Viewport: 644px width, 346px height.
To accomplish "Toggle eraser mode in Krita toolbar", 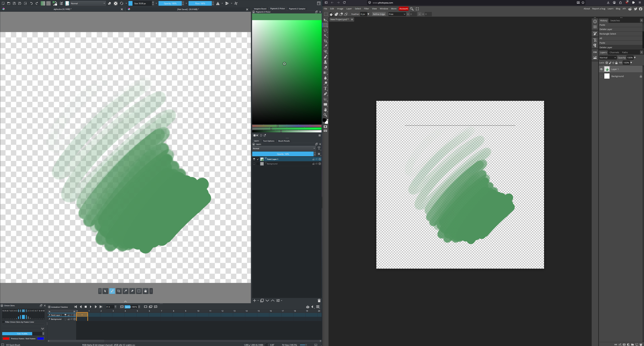I will pyautogui.click(x=110, y=3).
